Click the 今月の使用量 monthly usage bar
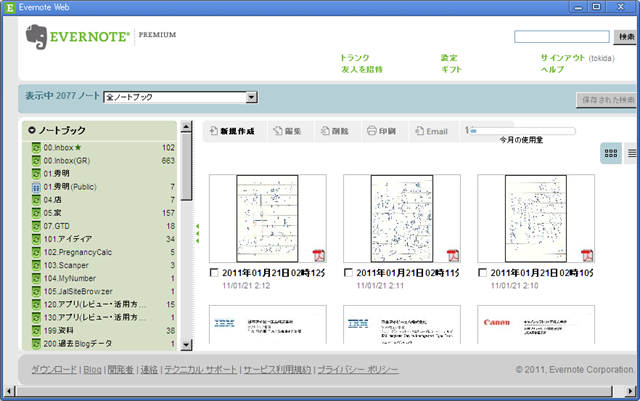 pos(522,130)
